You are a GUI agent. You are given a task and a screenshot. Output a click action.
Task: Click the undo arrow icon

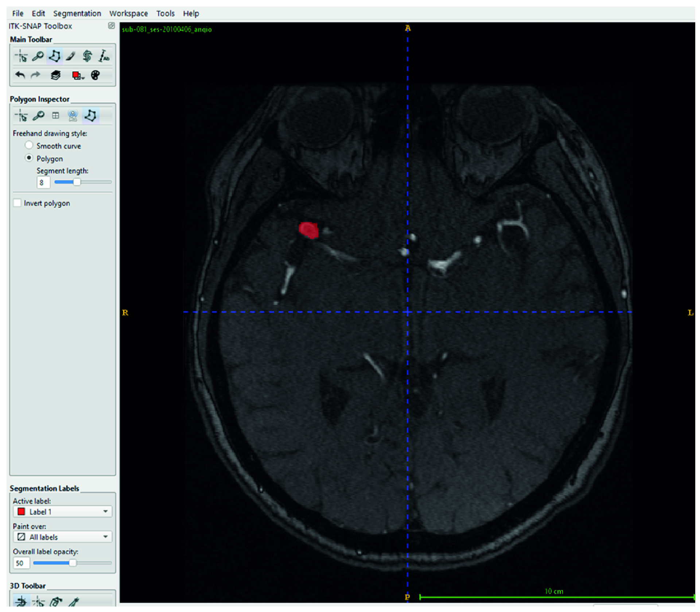[20, 75]
